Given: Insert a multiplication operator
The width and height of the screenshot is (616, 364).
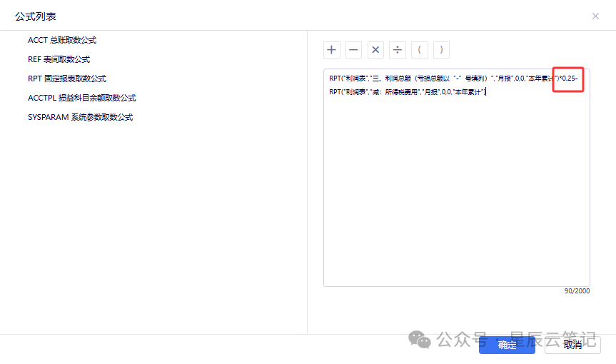Looking at the screenshot, I should coord(375,50).
